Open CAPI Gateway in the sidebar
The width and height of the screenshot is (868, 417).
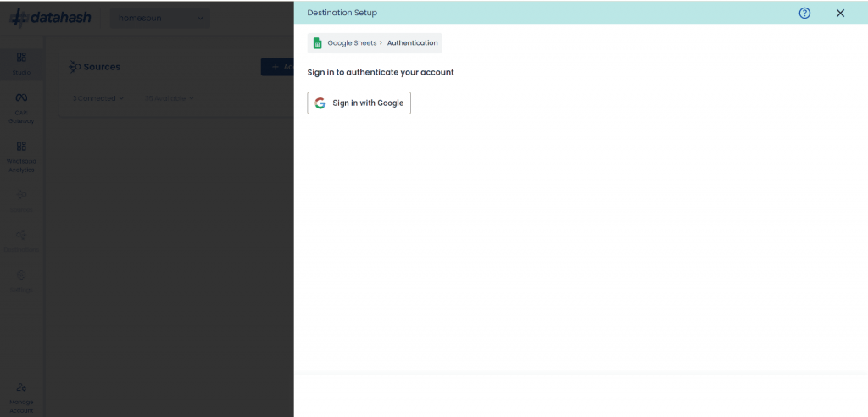click(21, 108)
